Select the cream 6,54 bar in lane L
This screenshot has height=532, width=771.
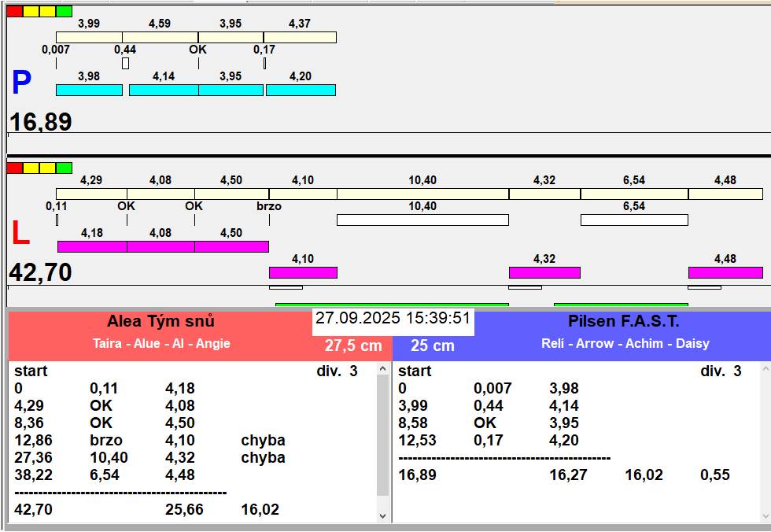tap(634, 194)
